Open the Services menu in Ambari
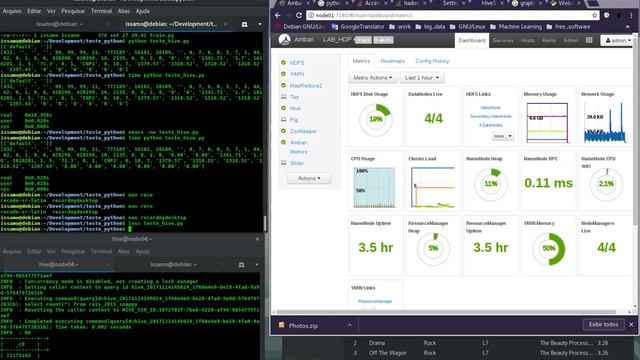 coord(503,40)
